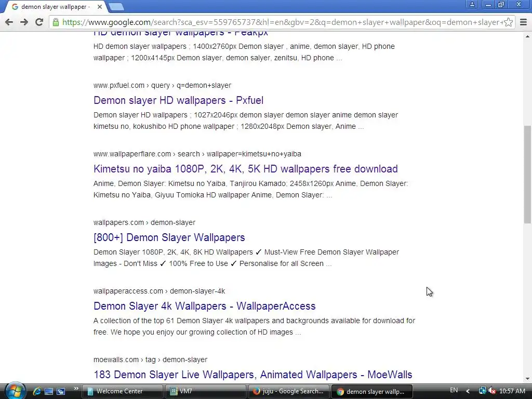
Task: View site security padlock info
Action: click(x=56, y=22)
